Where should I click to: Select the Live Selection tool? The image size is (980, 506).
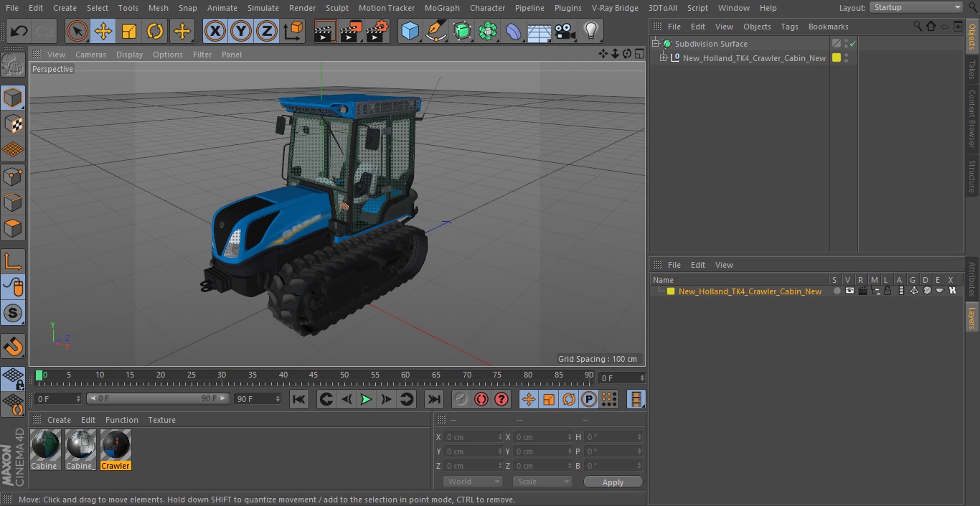point(77,31)
